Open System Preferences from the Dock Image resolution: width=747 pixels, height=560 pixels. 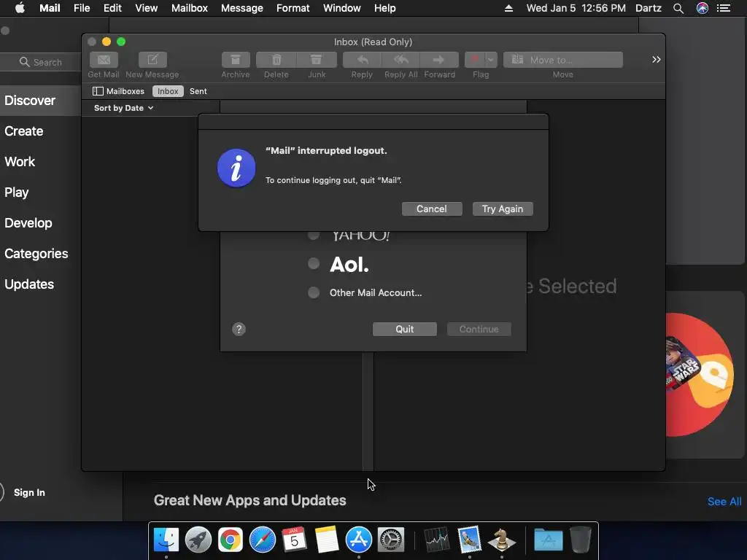pos(391,540)
